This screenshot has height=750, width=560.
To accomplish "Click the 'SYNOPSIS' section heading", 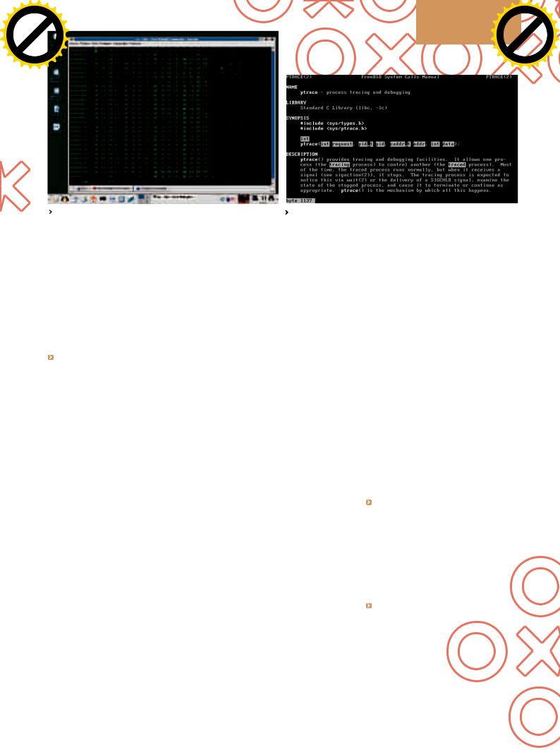I will pos(298,118).
